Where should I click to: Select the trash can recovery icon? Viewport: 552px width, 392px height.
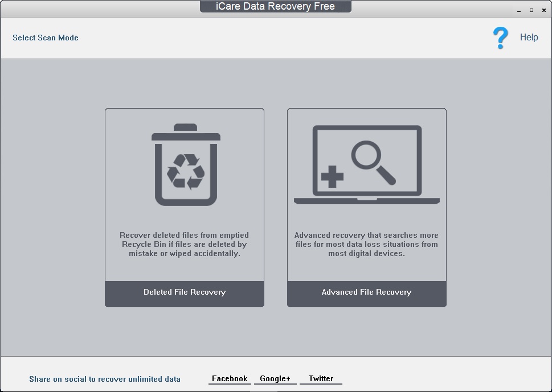pos(184,165)
